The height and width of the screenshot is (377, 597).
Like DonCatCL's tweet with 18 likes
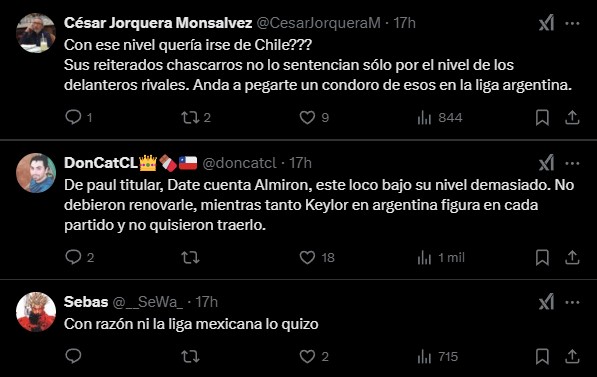[x=317, y=257]
